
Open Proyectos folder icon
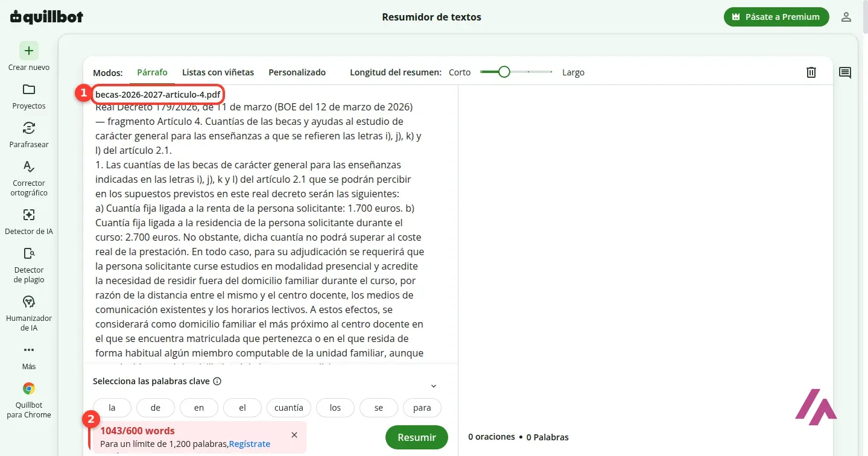29,89
